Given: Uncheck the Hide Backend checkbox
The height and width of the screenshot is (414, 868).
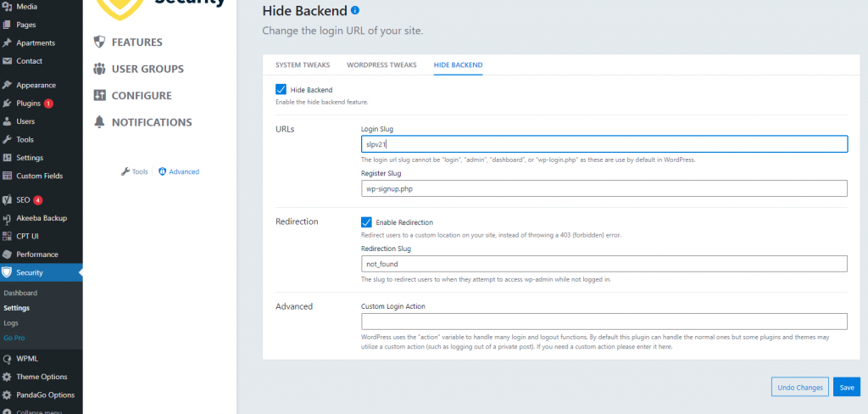Looking at the screenshot, I should [x=281, y=89].
